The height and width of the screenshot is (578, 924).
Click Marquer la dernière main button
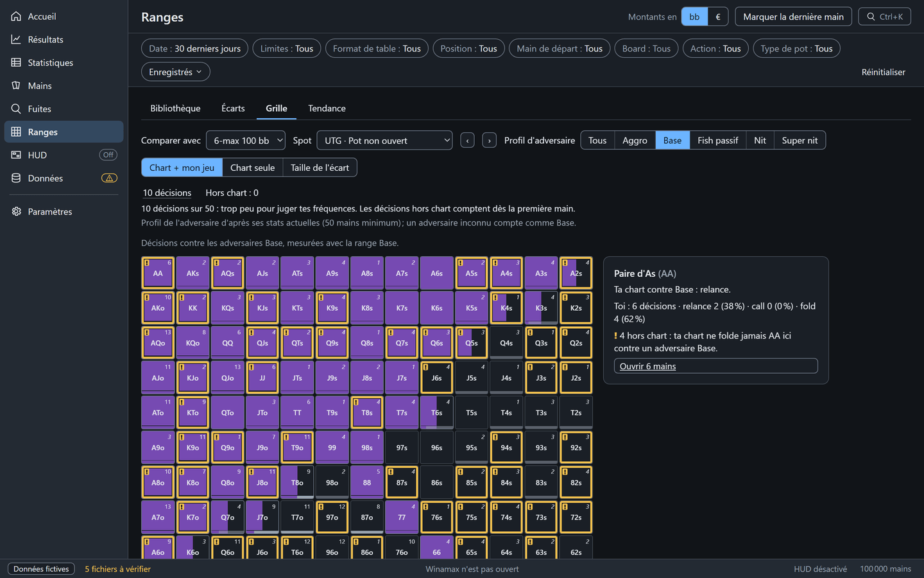(x=793, y=17)
